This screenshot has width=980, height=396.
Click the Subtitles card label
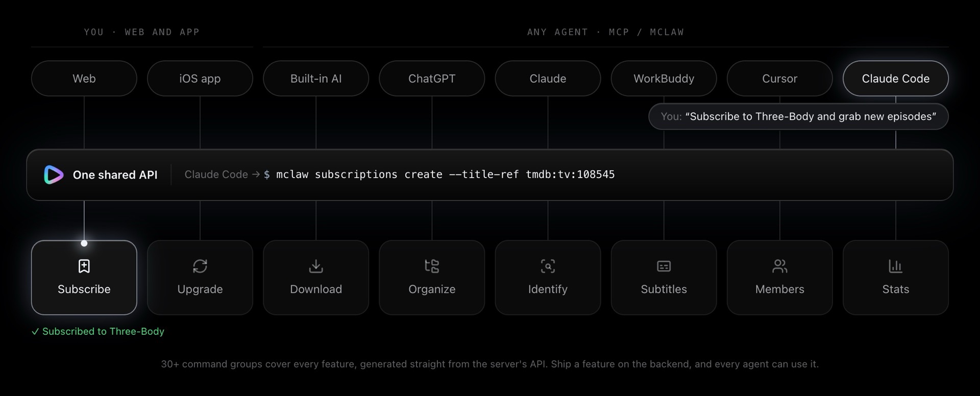[x=664, y=289]
